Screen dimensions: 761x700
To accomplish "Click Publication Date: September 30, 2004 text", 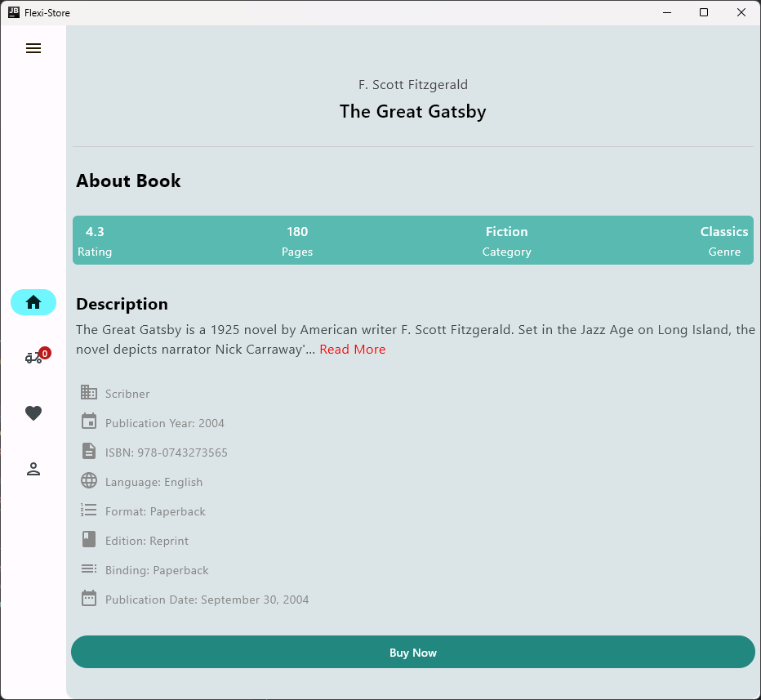I will pos(207,600).
